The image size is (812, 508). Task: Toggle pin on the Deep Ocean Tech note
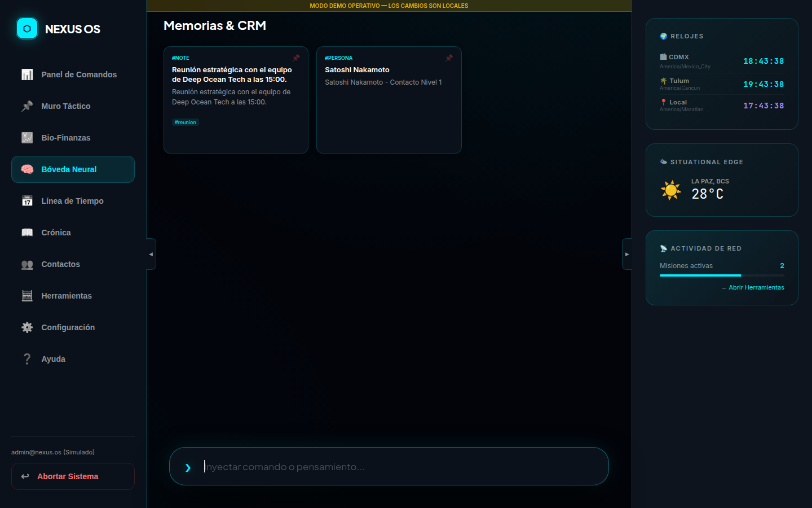point(296,58)
